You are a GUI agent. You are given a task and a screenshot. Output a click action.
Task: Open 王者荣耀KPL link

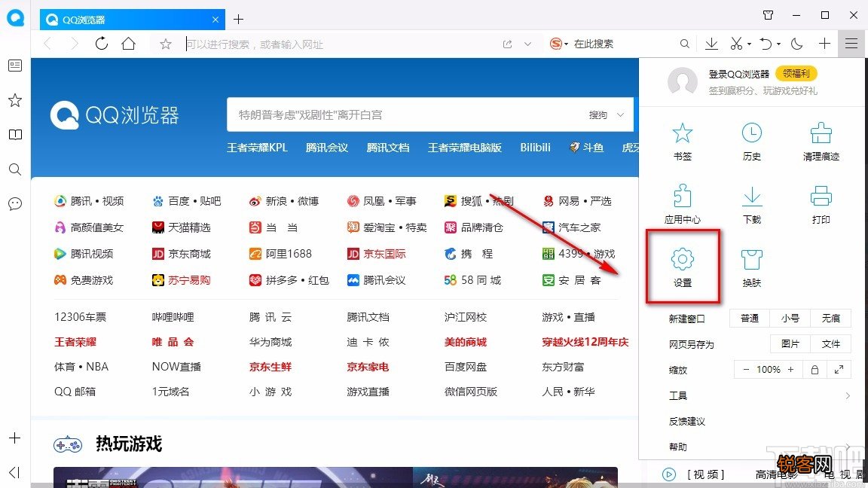click(258, 148)
